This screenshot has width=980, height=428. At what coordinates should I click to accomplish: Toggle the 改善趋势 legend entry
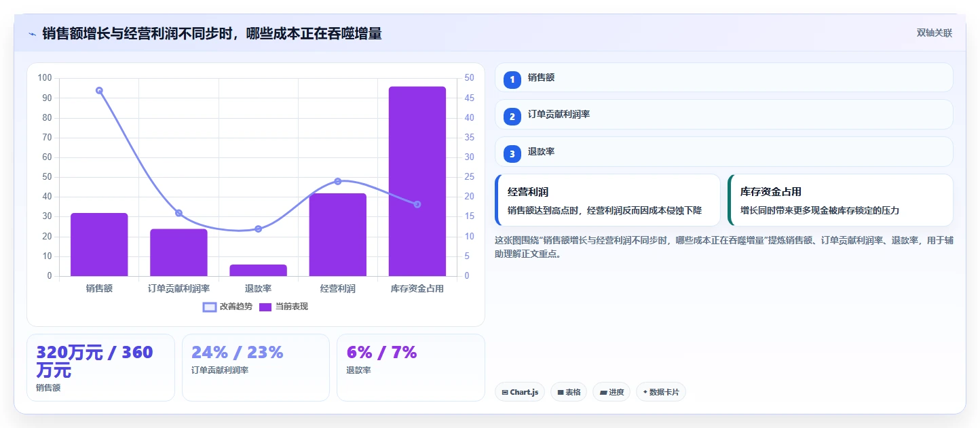[x=228, y=307]
